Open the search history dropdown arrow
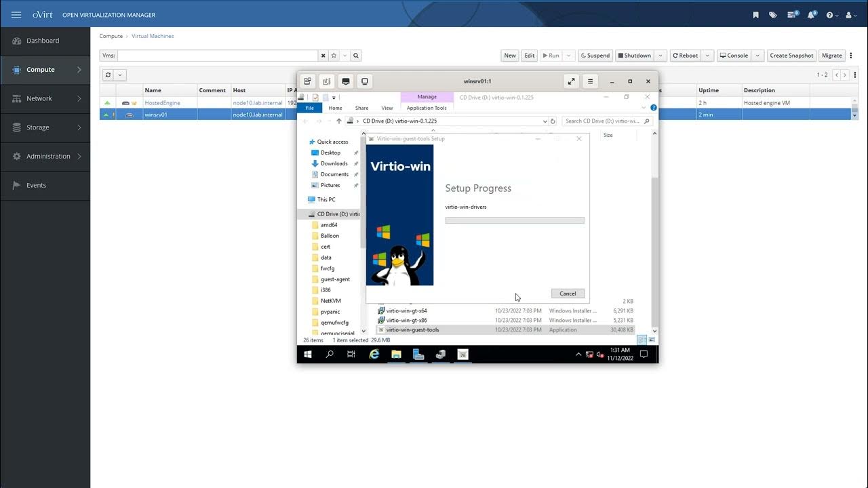 coord(345,56)
